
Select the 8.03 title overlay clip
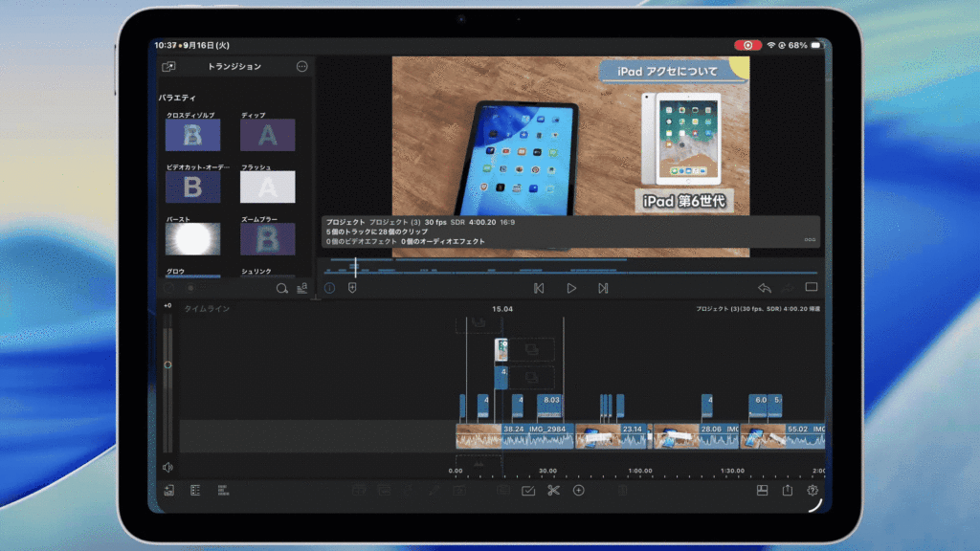click(549, 406)
